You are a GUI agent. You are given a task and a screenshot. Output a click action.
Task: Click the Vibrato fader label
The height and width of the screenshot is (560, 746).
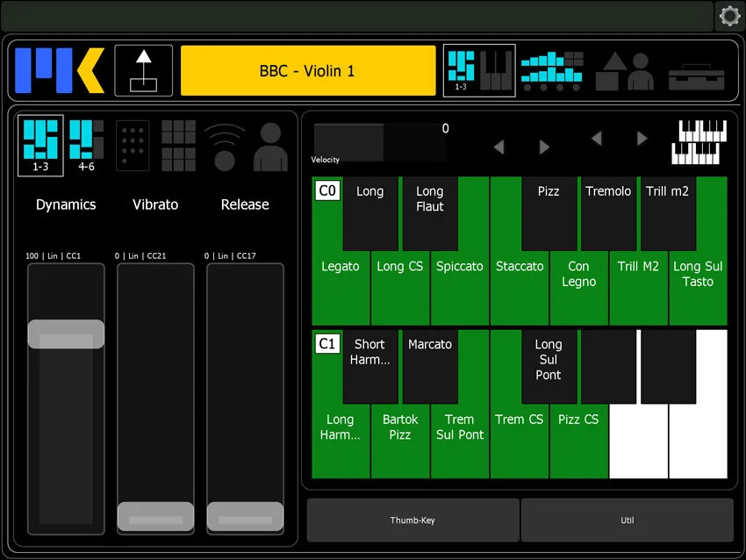155,205
